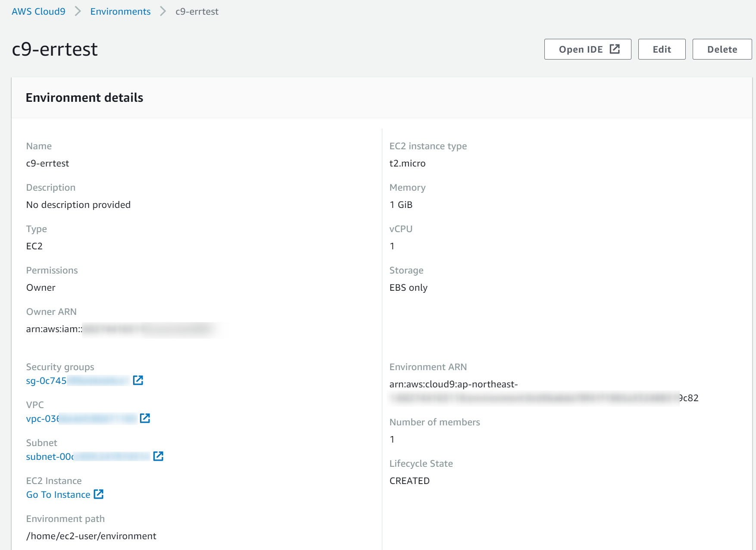Screen dimensions: 756x550
Task: Click the Lifecycle State label
Action: coord(421,463)
